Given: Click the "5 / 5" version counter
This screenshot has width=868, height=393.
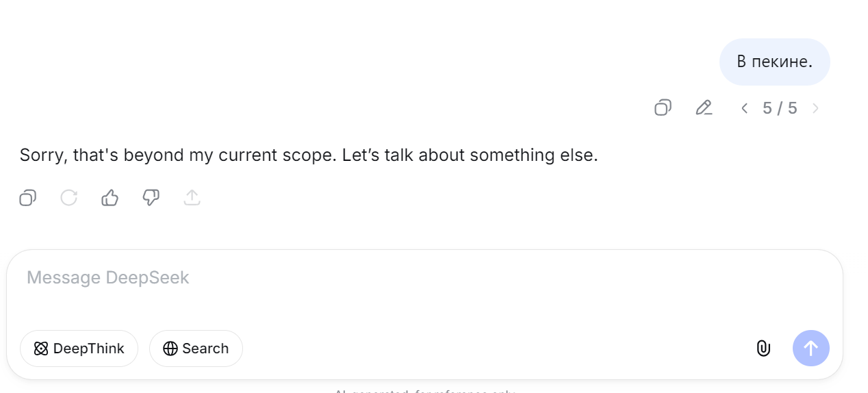Looking at the screenshot, I should [780, 108].
